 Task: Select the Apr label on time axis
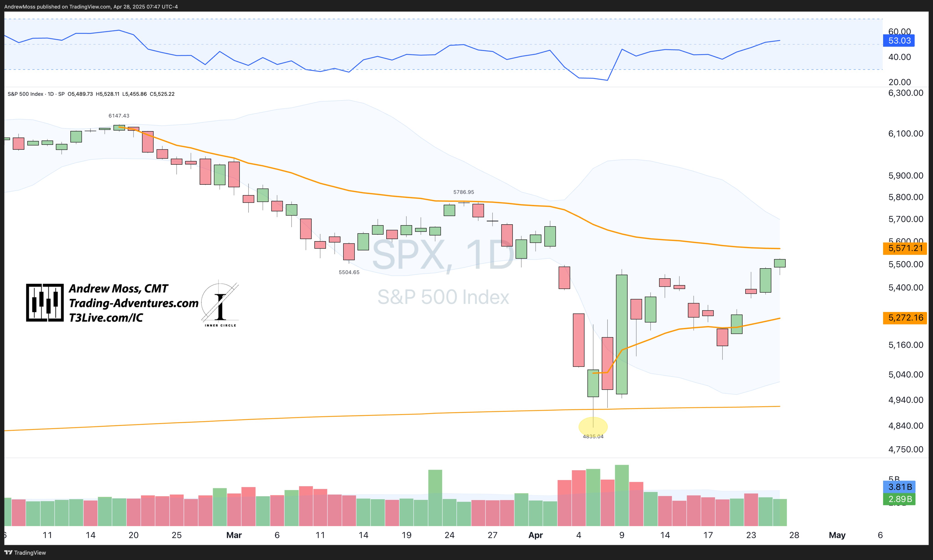536,535
